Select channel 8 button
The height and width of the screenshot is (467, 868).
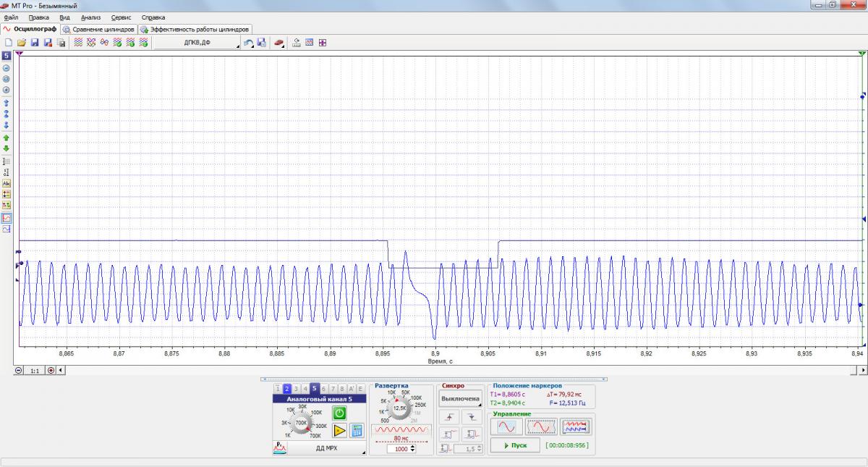341,389
